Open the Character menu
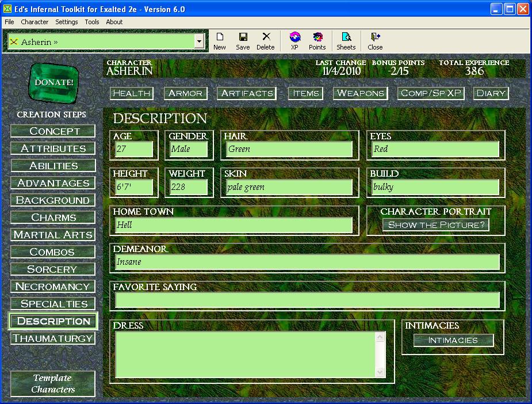The height and width of the screenshot is (404, 532). coord(35,22)
